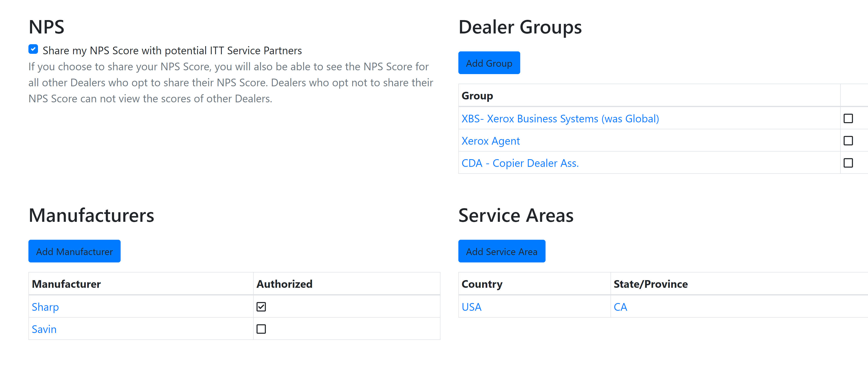Toggle the Sharp Authorized checkbox
The width and height of the screenshot is (868, 370).
(x=261, y=307)
